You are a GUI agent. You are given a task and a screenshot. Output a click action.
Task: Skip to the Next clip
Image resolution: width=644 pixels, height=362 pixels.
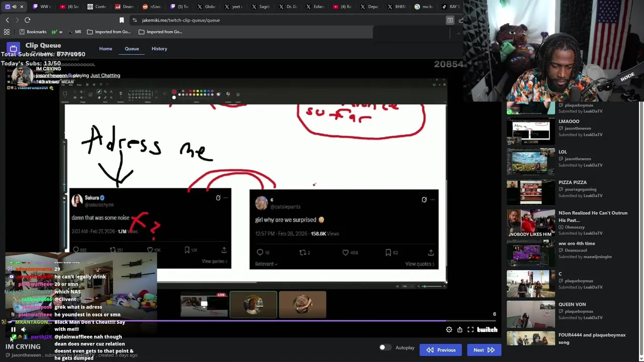(x=484, y=350)
